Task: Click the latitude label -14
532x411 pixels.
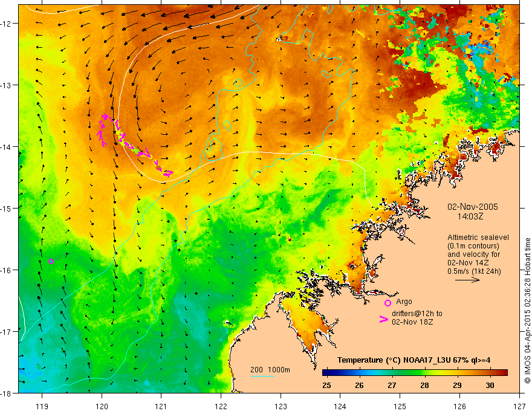Action: coord(6,147)
